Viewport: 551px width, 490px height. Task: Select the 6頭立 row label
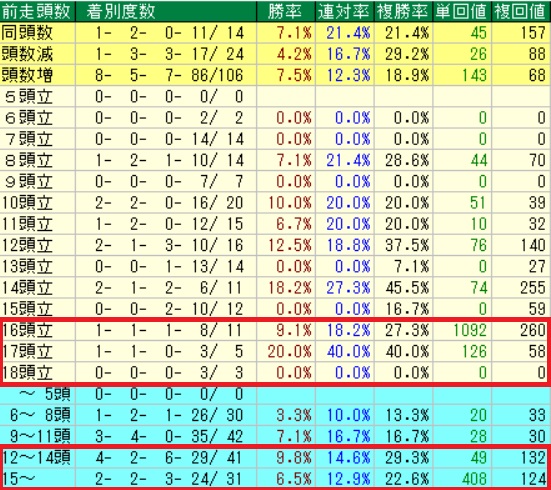click(29, 118)
